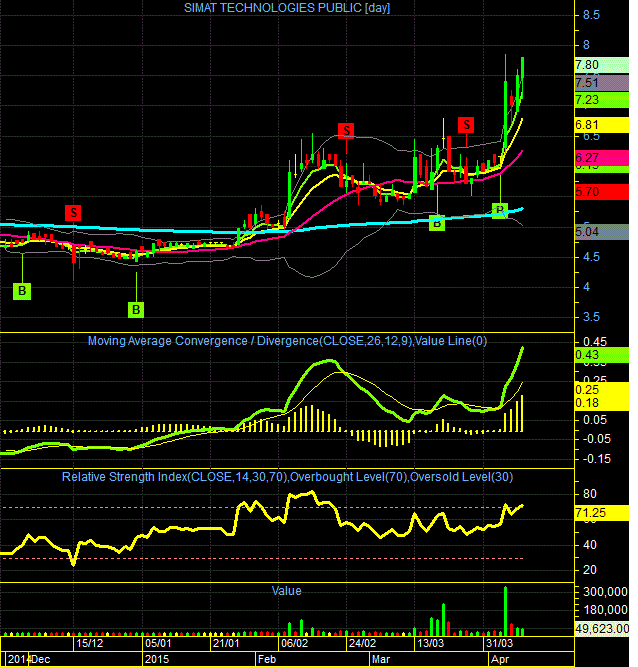Click the -0.05 MACD axis value

[596, 439]
